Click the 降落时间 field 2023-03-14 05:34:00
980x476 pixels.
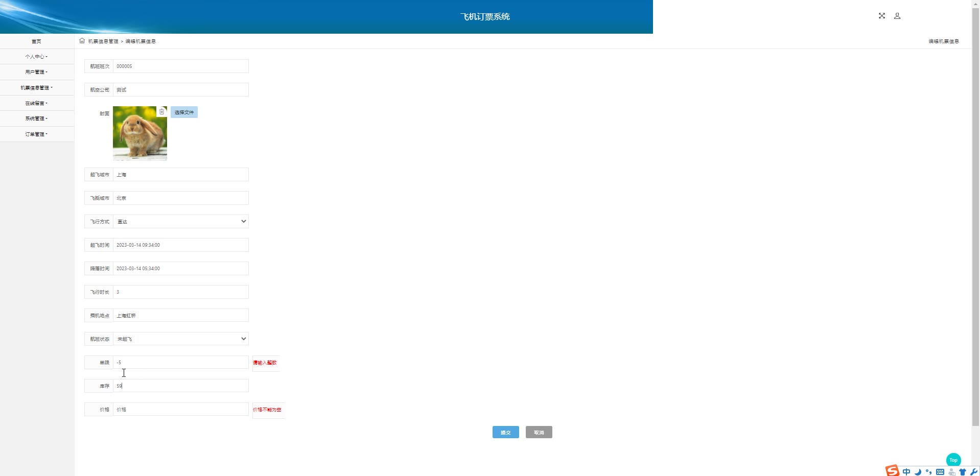point(181,269)
